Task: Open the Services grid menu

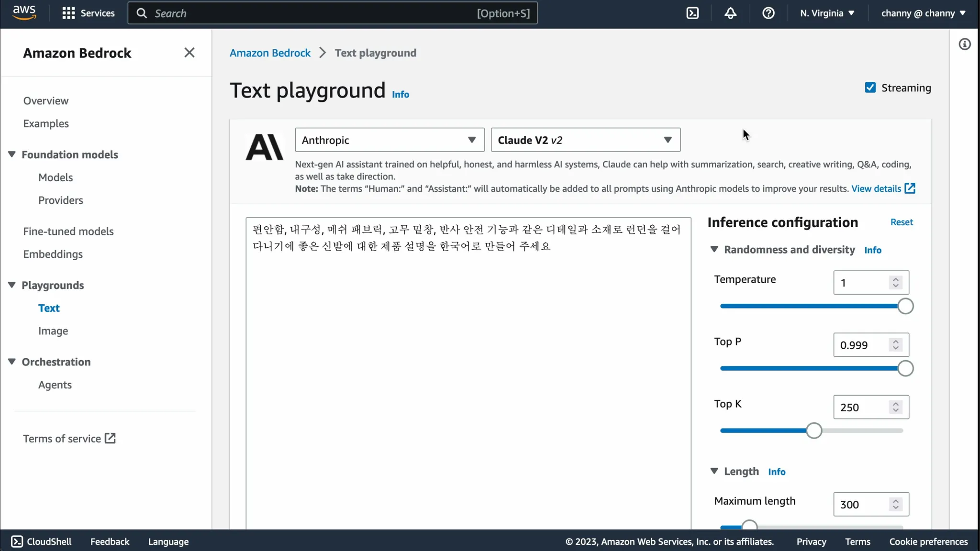Action: (x=68, y=13)
